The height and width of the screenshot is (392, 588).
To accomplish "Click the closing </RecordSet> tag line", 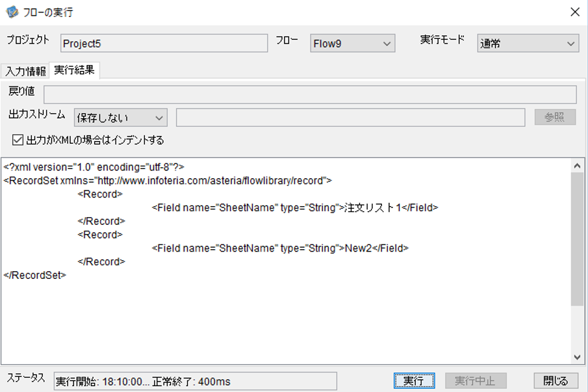I will pyautogui.click(x=35, y=275).
